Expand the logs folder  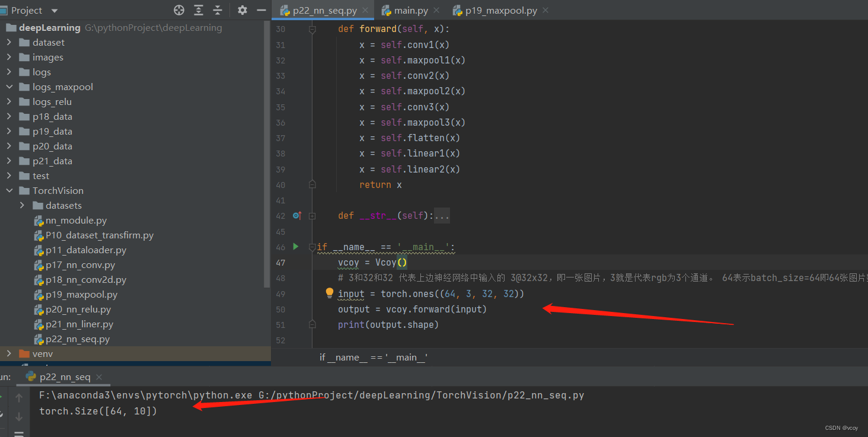9,72
